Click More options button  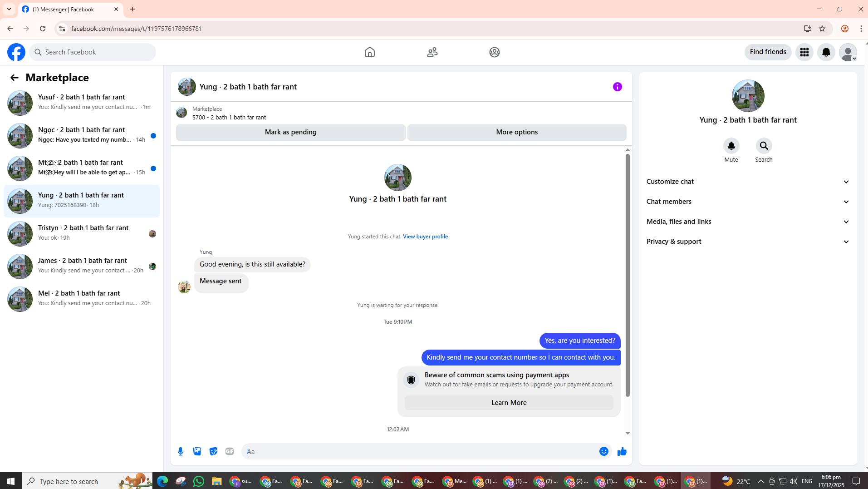coord(517,132)
